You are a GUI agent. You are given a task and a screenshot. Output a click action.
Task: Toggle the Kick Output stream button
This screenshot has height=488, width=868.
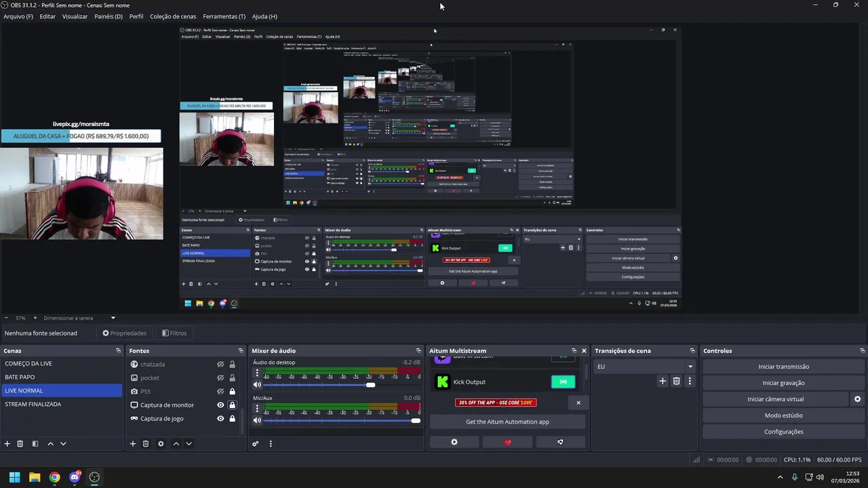click(563, 382)
